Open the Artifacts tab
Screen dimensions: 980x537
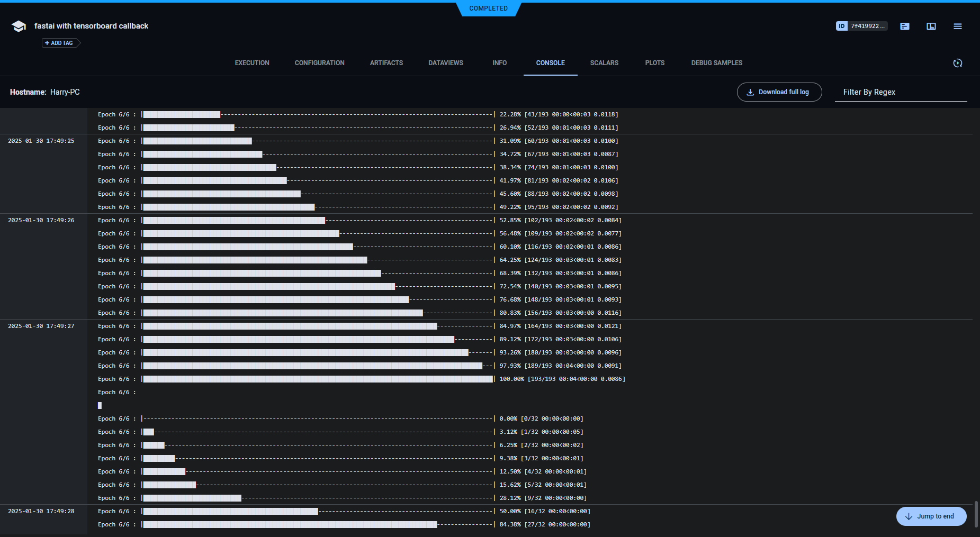click(386, 63)
